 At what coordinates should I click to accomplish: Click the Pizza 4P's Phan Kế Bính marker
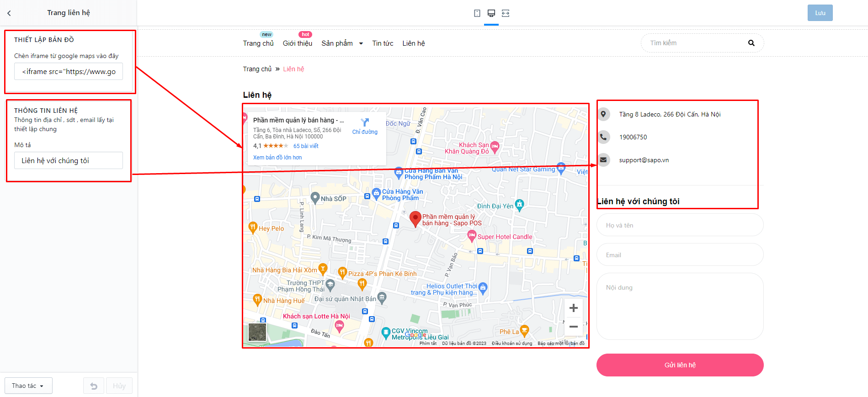click(x=342, y=273)
